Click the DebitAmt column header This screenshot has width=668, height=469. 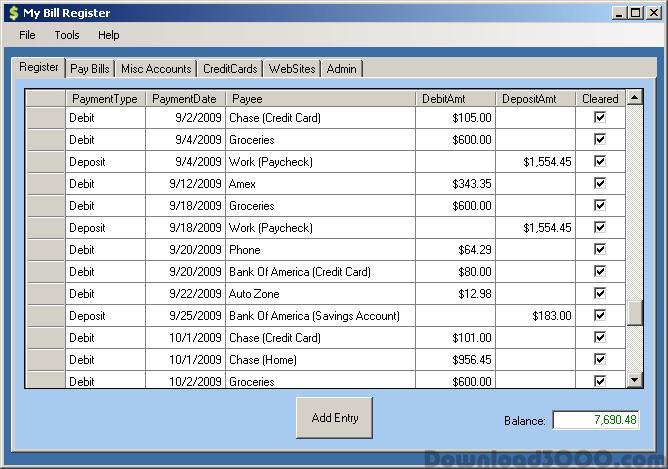[x=455, y=99]
